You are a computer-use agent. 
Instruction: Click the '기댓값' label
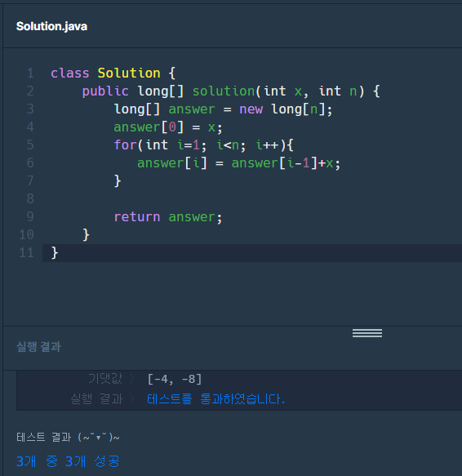click(x=105, y=379)
